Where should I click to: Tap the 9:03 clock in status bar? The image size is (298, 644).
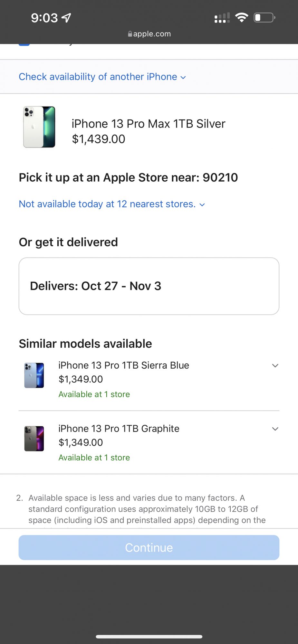pyautogui.click(x=44, y=18)
